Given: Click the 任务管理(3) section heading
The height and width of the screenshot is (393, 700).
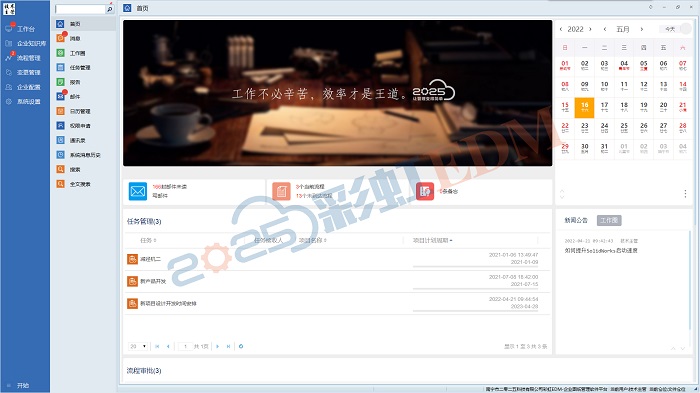Looking at the screenshot, I should tap(144, 221).
